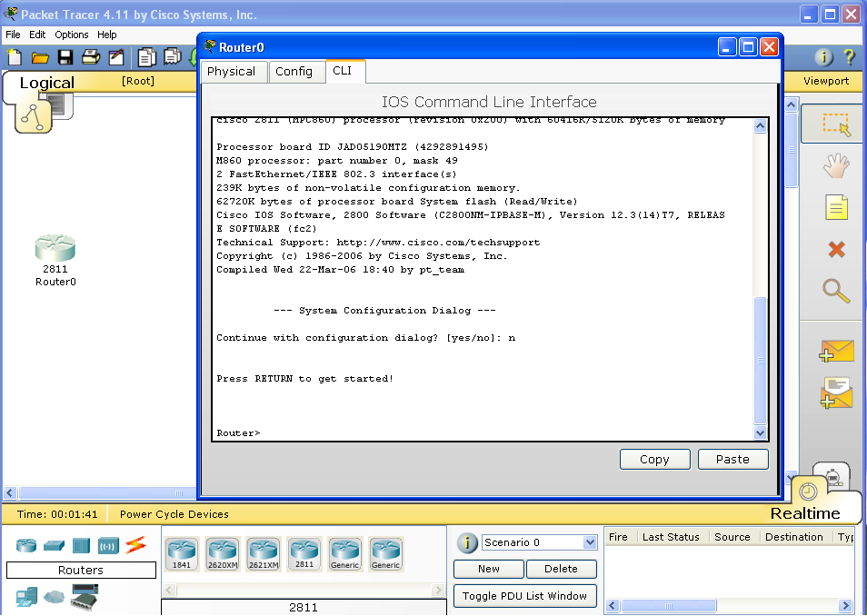This screenshot has height=616, width=867.
Task: Choose the End Devices category icon
Action: pos(26,597)
